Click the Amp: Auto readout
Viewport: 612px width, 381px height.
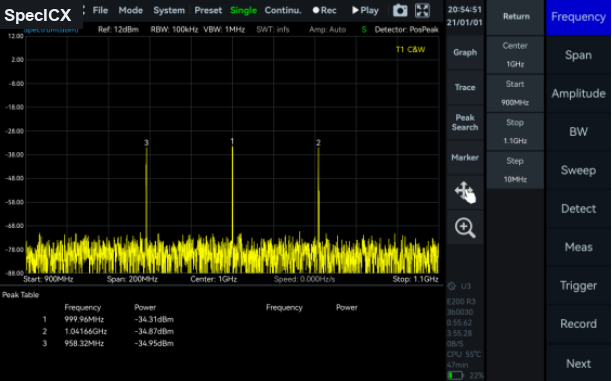pos(327,30)
